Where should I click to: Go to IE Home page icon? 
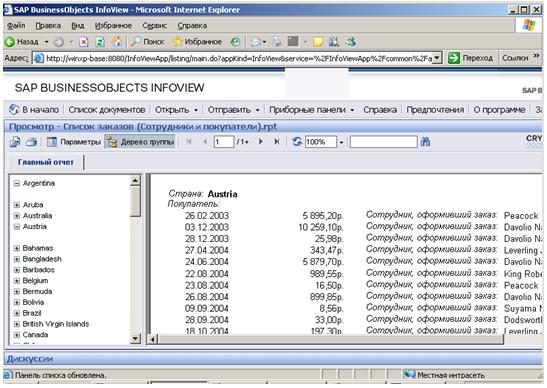click(x=117, y=42)
